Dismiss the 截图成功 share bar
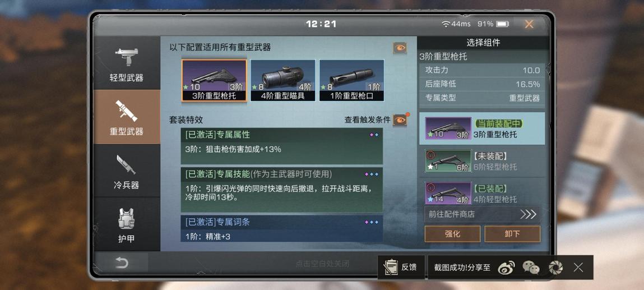Screen dimensions: 644x290 click(x=578, y=268)
